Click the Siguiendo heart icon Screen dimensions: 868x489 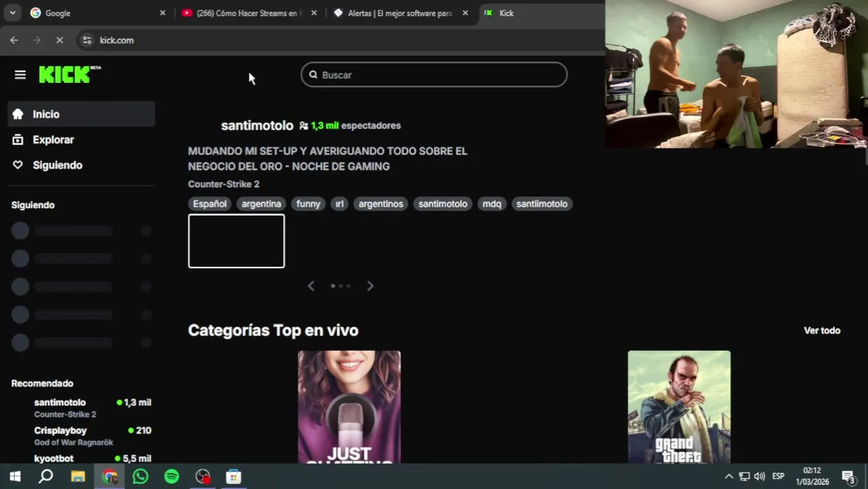point(18,165)
